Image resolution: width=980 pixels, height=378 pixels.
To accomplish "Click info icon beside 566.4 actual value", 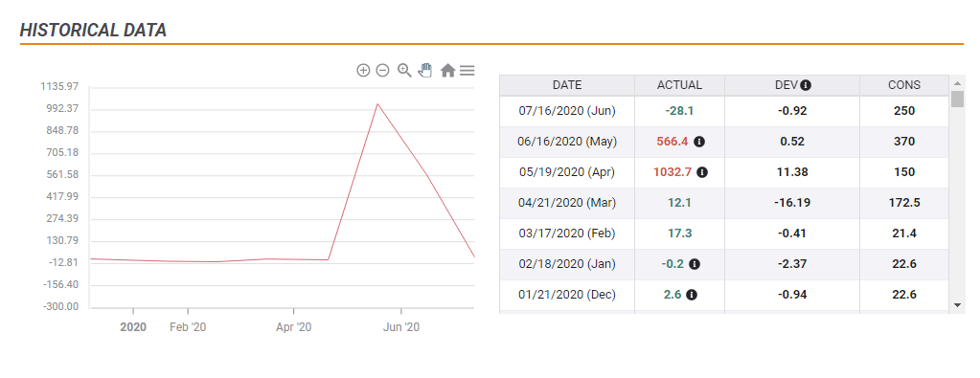I will point(699,142).
